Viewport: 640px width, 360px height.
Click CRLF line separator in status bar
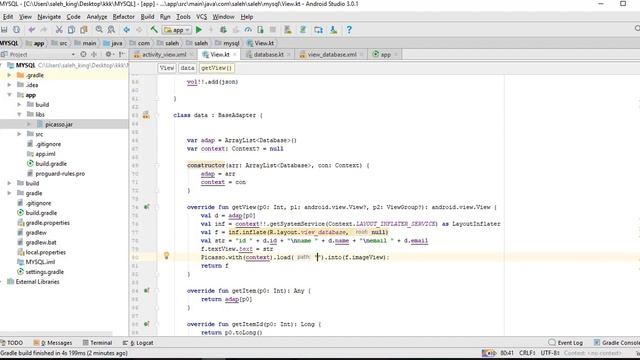[x=527, y=353]
